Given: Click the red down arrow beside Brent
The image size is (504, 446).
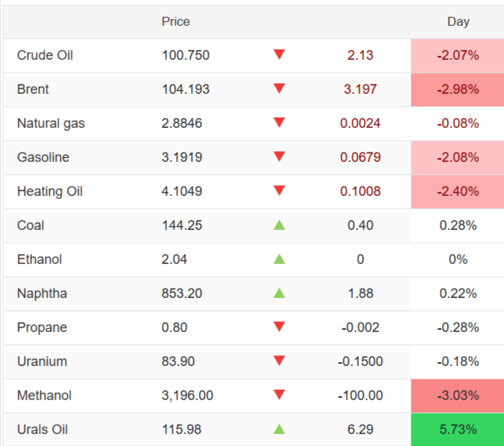Looking at the screenshot, I should click(x=279, y=89).
